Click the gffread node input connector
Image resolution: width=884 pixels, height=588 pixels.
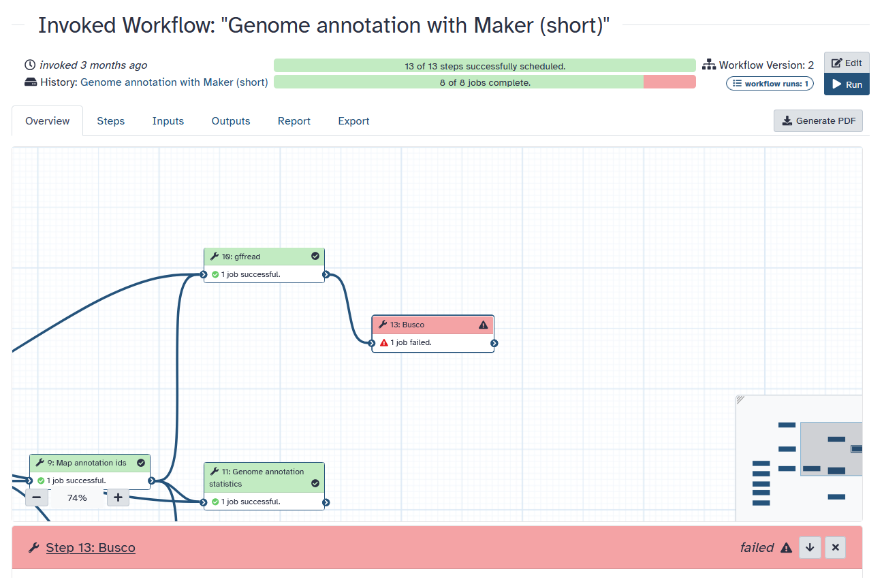pos(204,275)
